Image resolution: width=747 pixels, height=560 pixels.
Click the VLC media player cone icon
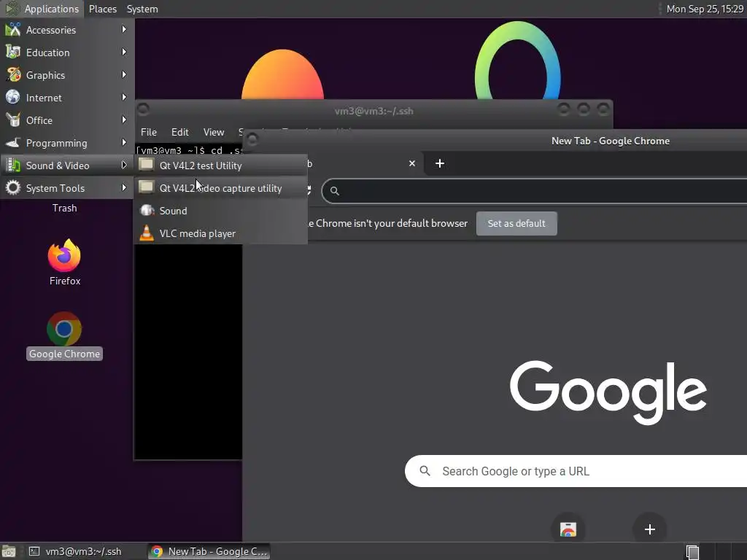pyautogui.click(x=147, y=233)
